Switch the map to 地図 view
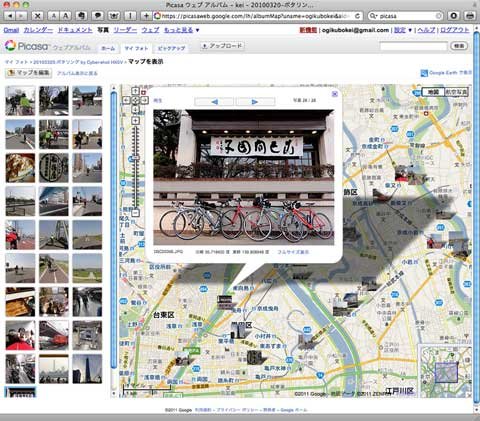The height and width of the screenshot is (421, 480). point(433,92)
